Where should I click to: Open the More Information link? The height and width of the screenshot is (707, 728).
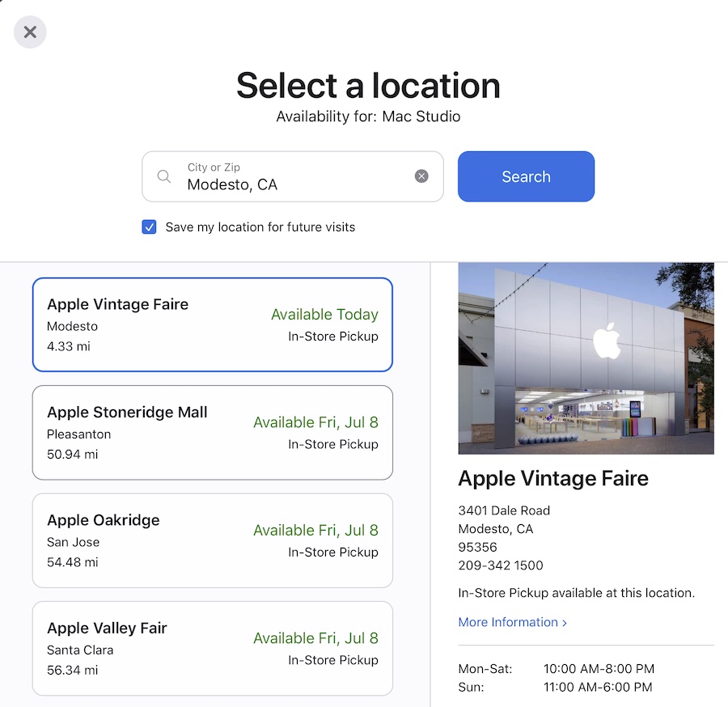pos(508,622)
